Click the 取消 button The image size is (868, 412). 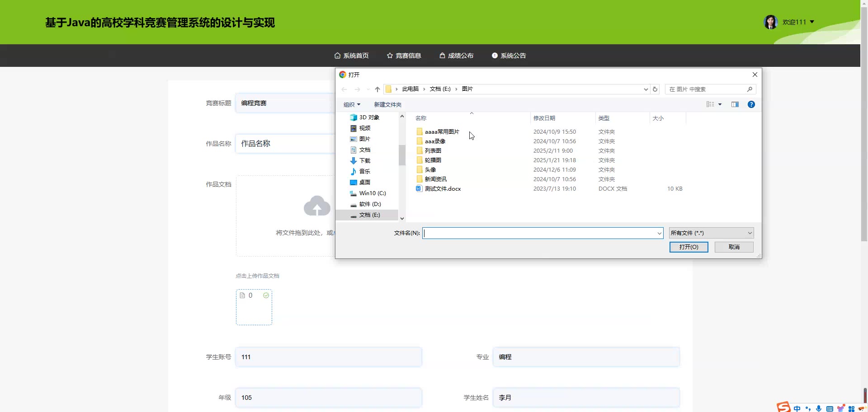click(734, 247)
